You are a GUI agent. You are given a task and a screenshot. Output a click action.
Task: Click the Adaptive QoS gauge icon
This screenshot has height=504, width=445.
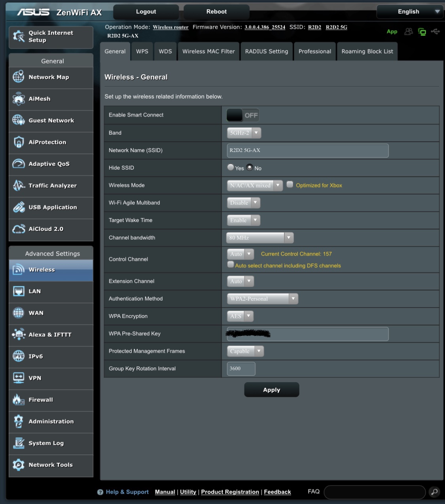tap(19, 164)
